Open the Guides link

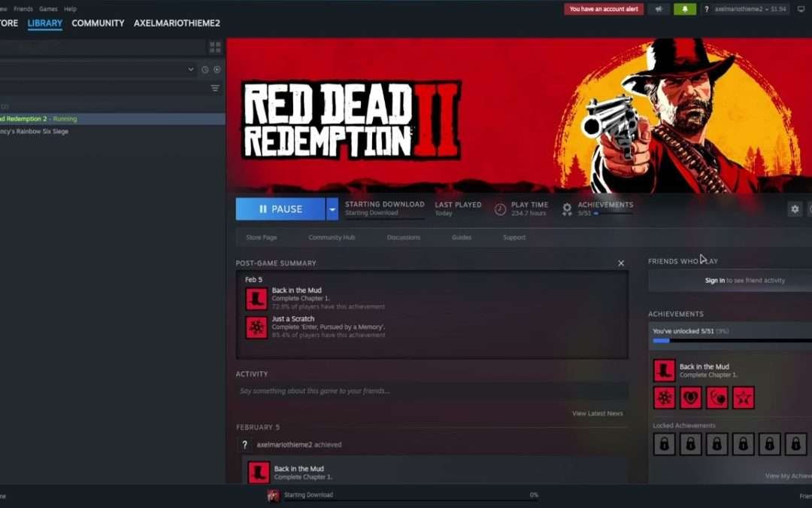tap(462, 237)
